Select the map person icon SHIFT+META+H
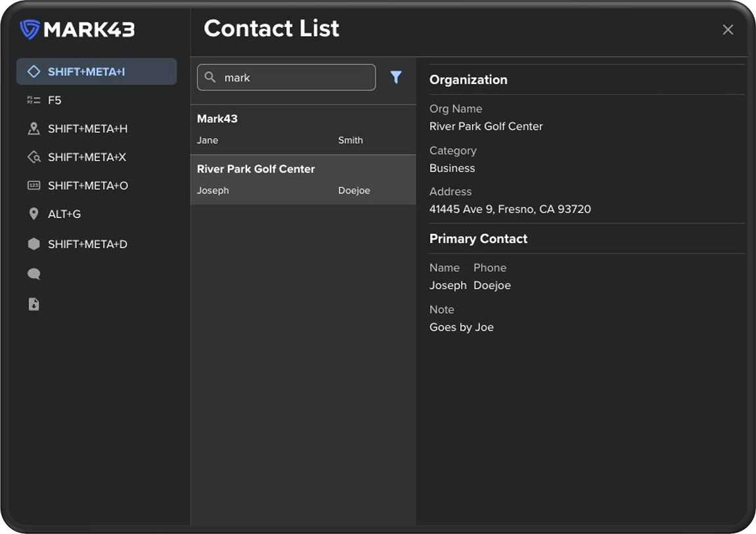756x534 pixels. 34,129
